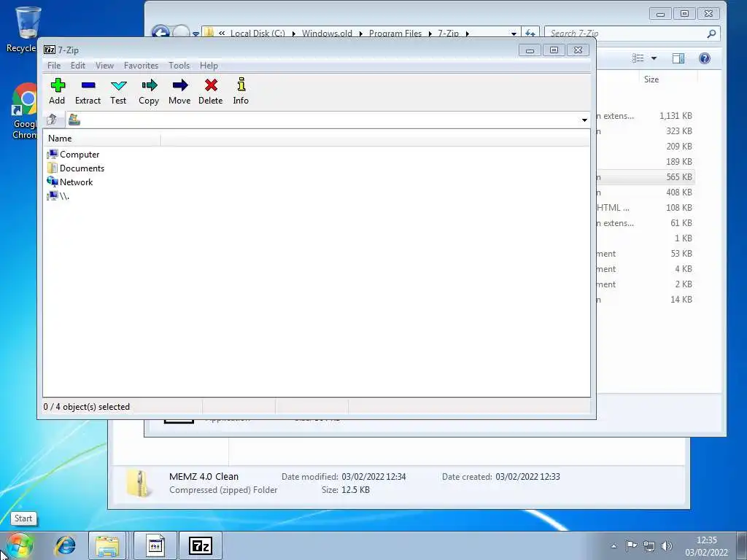The width and height of the screenshot is (747, 560).
Task: Click the Explorer back navigation arrow
Action: pos(161,34)
